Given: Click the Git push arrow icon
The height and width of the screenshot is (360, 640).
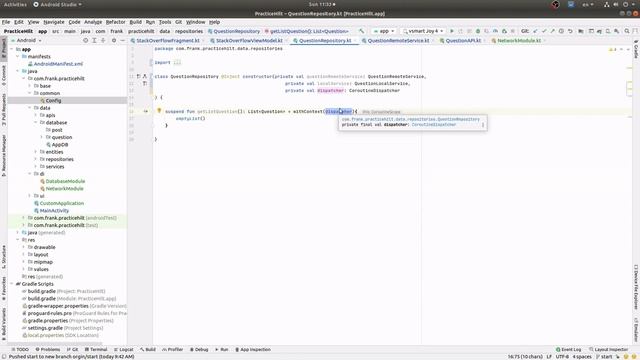Looking at the screenshot, I should pyautogui.click(x=552, y=31).
